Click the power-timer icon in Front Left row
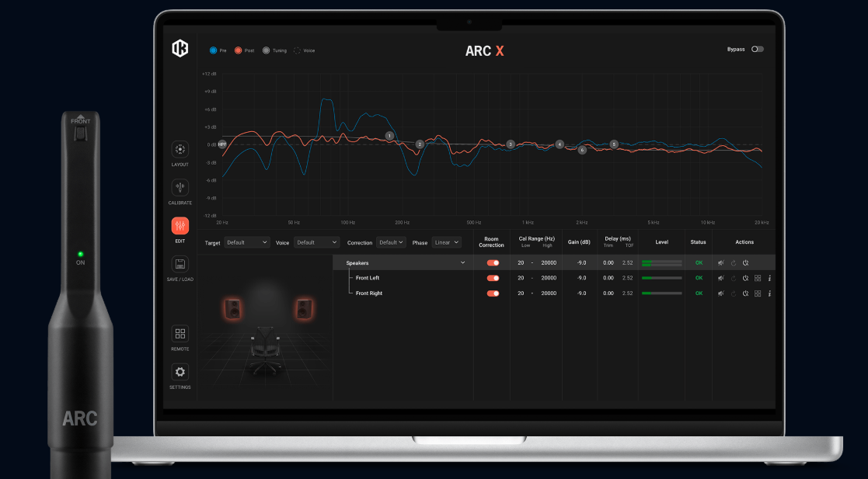868x479 pixels. click(x=746, y=278)
